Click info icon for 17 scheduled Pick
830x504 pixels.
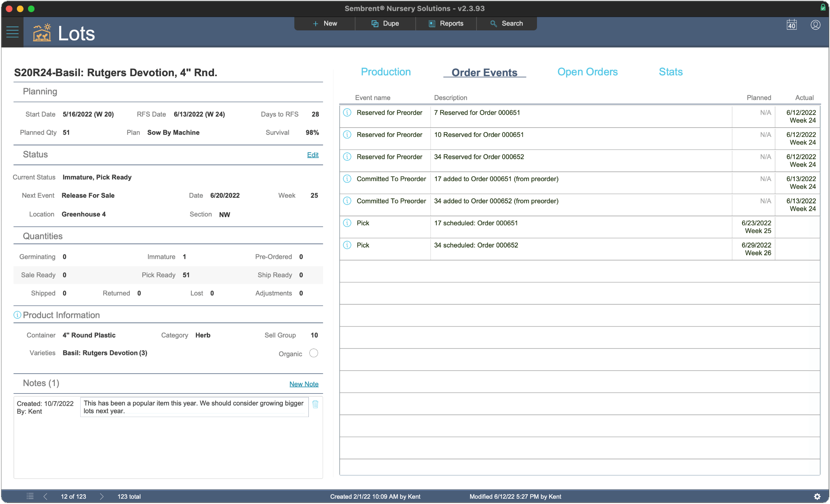coord(347,223)
